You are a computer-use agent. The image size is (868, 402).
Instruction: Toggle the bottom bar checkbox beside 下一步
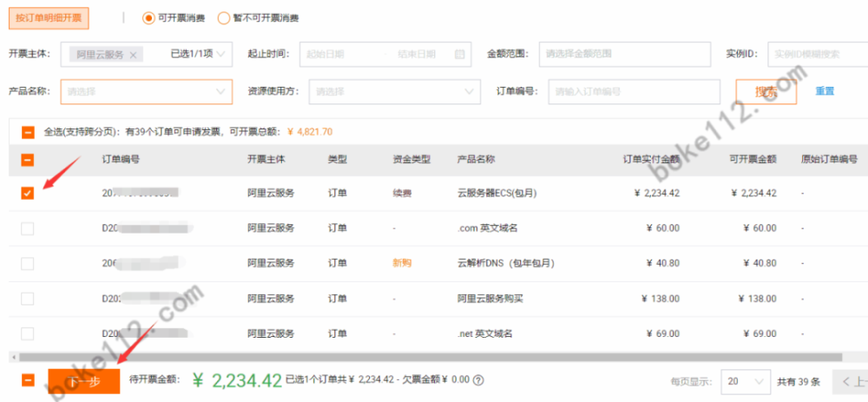point(28,380)
